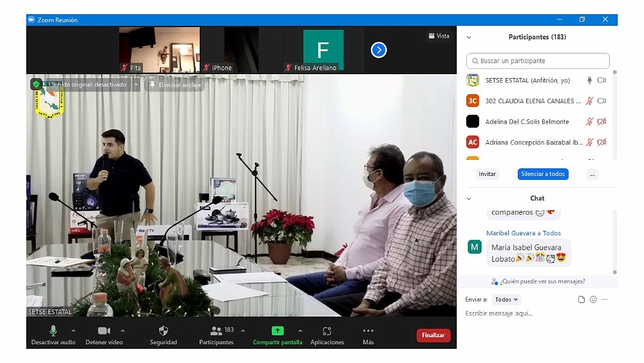Toggle Detener video camera
Image resolution: width=644 pixels, height=363 pixels.
(104, 331)
